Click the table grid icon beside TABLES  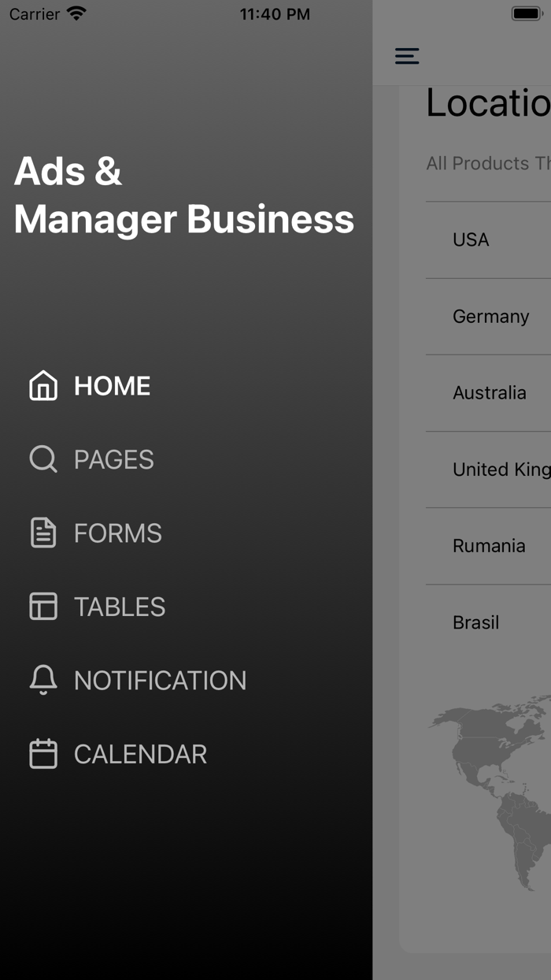click(x=43, y=607)
